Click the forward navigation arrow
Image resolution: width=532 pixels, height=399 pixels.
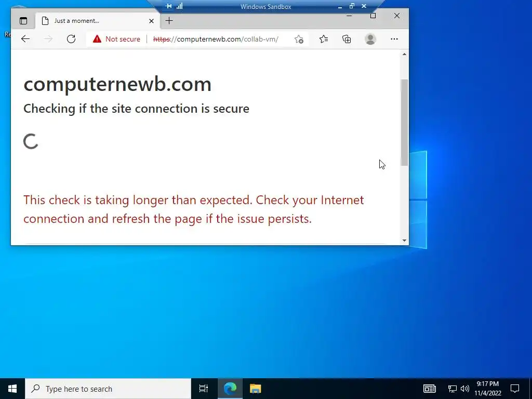[x=48, y=39]
